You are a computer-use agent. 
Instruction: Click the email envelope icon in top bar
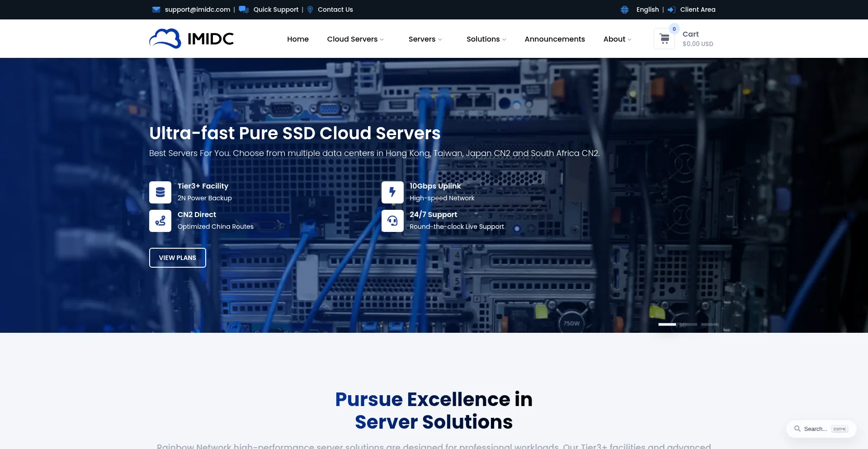pos(156,9)
